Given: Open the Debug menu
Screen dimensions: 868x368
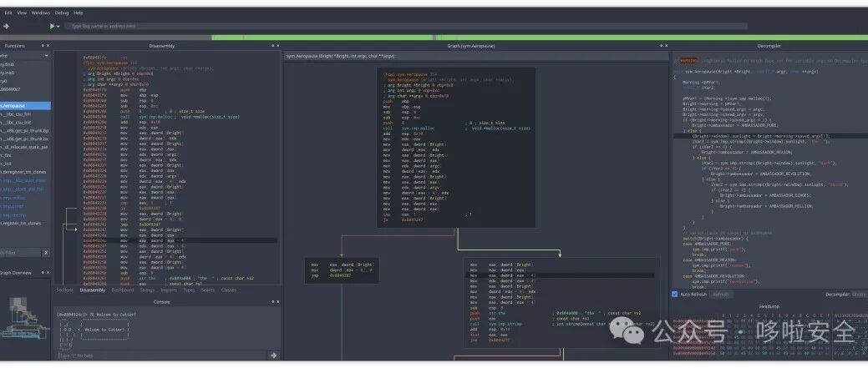Looking at the screenshot, I should pyautogui.click(x=62, y=13).
